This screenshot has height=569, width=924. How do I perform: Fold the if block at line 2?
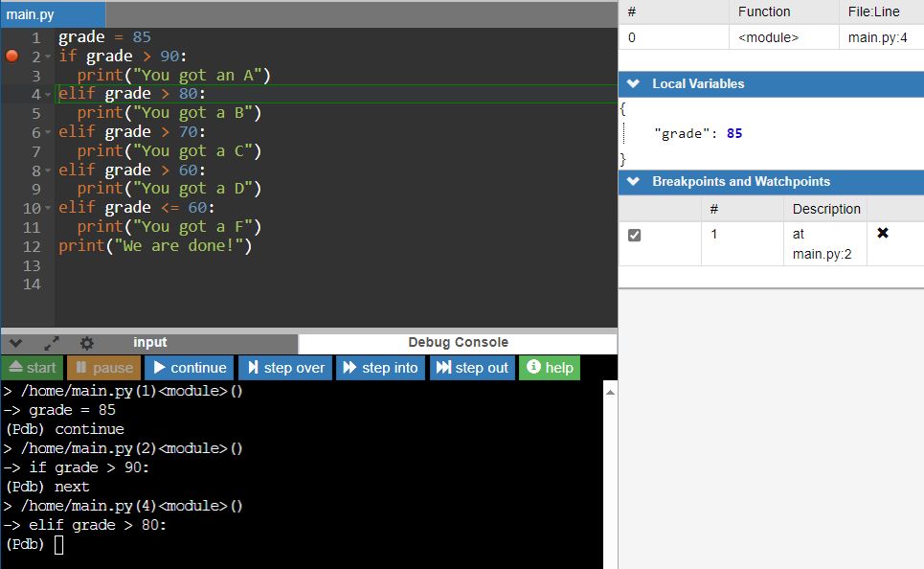click(48, 57)
